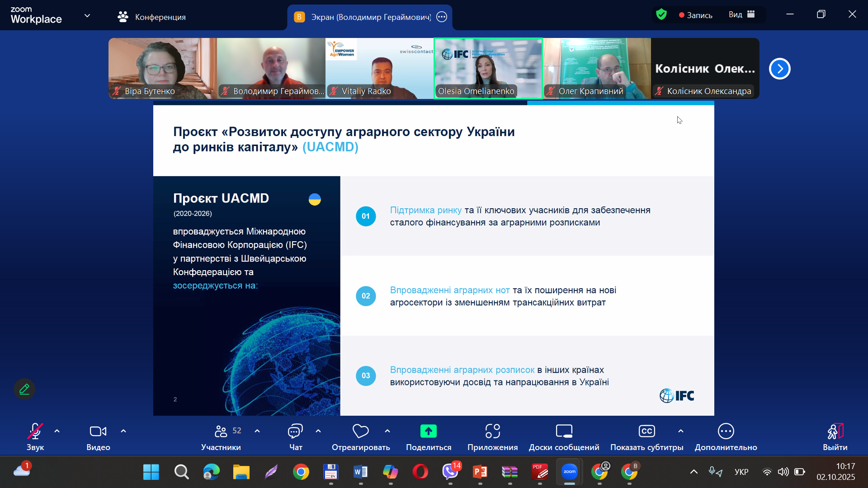Expand the audio settings arrow
The width and height of the screenshot is (868, 488).
[57, 431]
